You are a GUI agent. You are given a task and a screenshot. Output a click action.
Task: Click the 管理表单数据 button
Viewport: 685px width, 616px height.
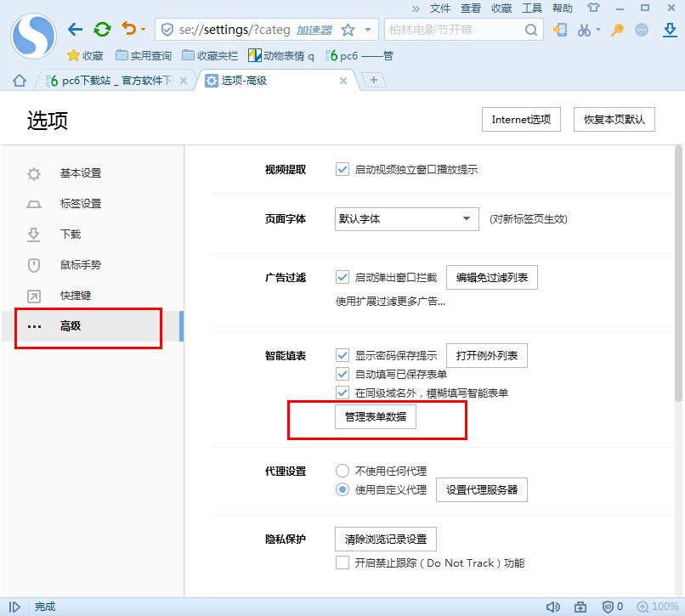coord(376,416)
